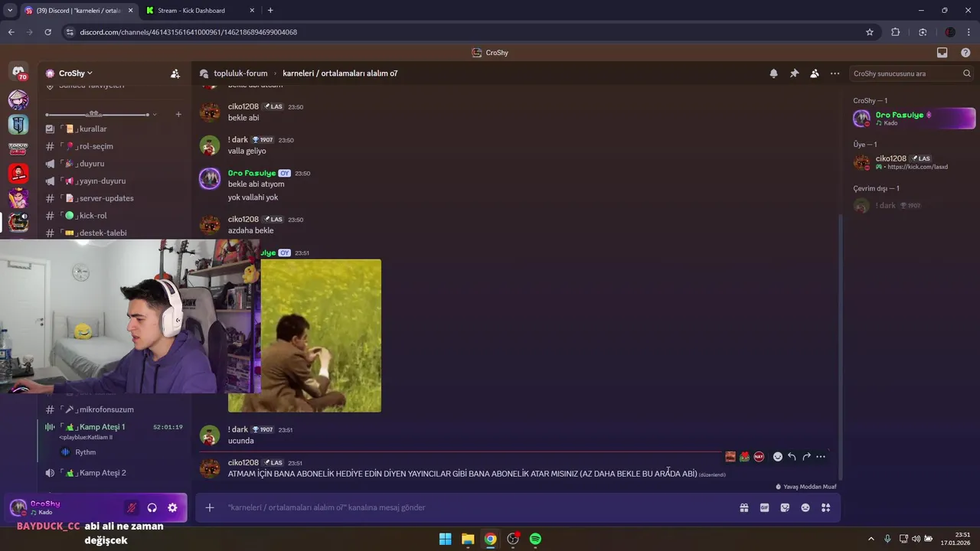Open the thread's three-dot more menu
The image size is (980, 551).
835,73
